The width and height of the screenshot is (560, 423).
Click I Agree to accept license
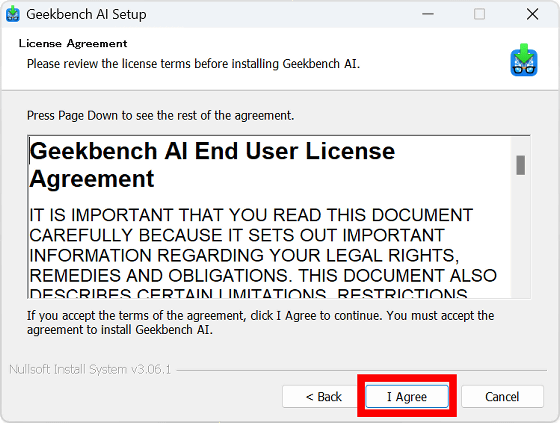(x=407, y=396)
